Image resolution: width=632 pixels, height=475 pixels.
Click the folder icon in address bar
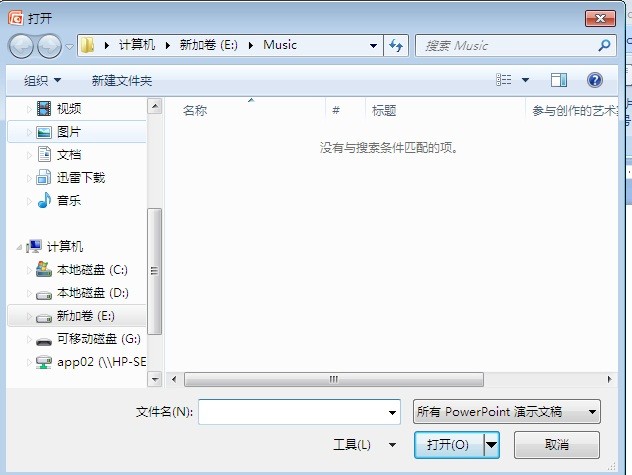pyautogui.click(x=87, y=45)
